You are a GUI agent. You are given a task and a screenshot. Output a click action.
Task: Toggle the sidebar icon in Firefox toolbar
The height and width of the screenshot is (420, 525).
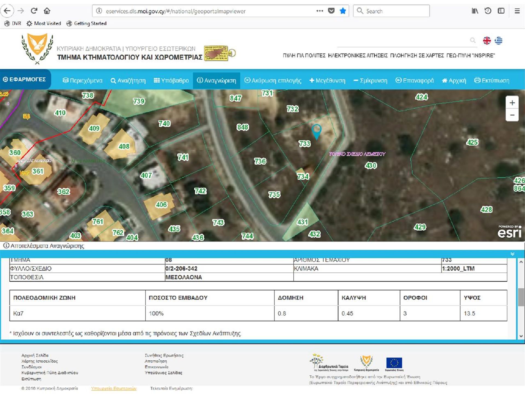(501, 11)
